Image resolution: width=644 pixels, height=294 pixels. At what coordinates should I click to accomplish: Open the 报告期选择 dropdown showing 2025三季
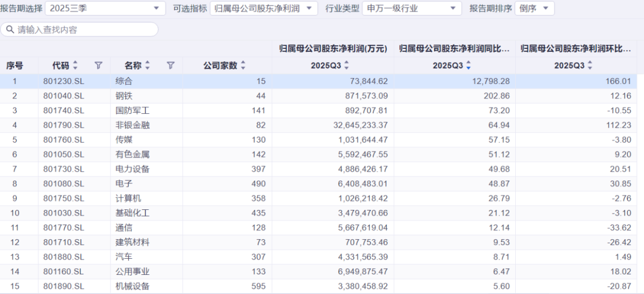pyautogui.click(x=105, y=8)
